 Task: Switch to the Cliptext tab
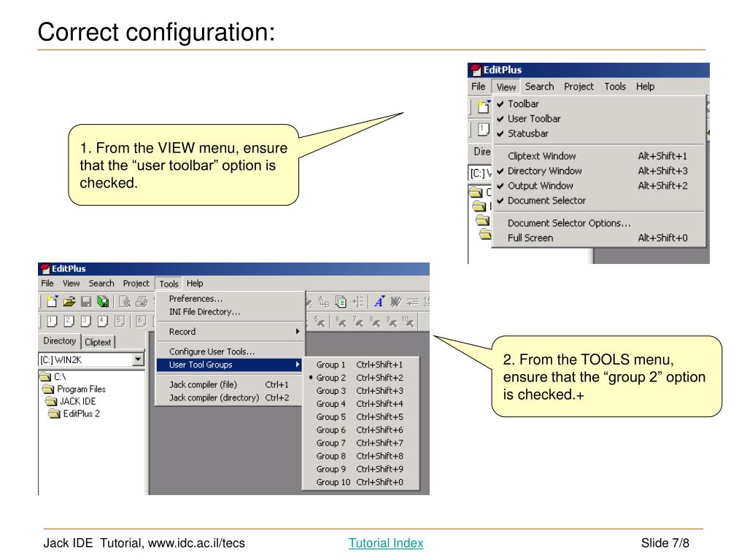point(98,342)
